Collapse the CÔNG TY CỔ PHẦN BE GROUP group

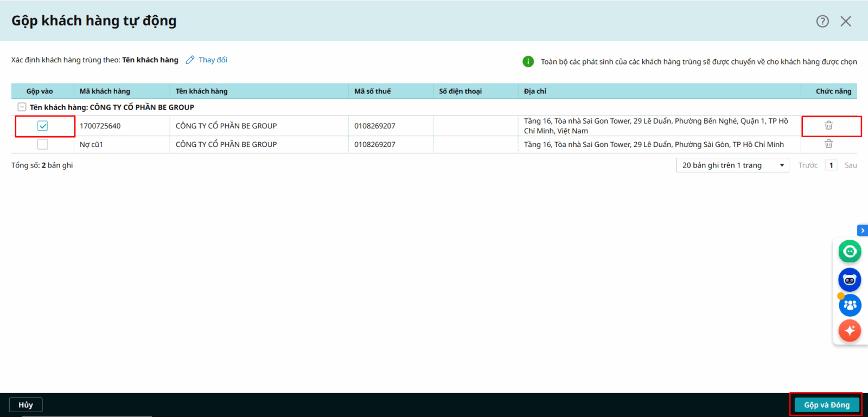tap(22, 107)
